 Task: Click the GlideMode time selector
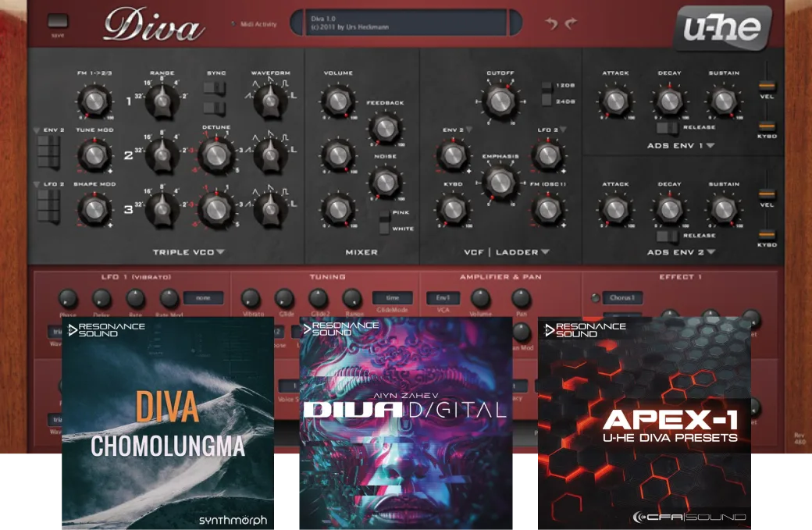point(392,297)
